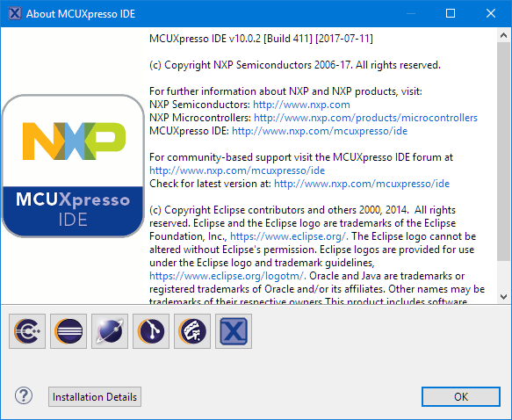This screenshot has height=420, width=512.
Task: Click the Eclipse feature icon with chip tool
Action: pos(192,331)
